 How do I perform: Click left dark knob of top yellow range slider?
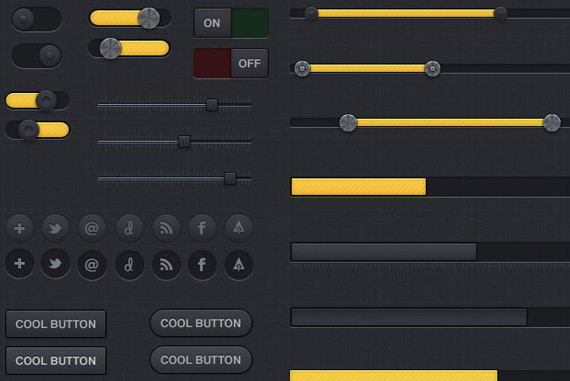coord(311,13)
